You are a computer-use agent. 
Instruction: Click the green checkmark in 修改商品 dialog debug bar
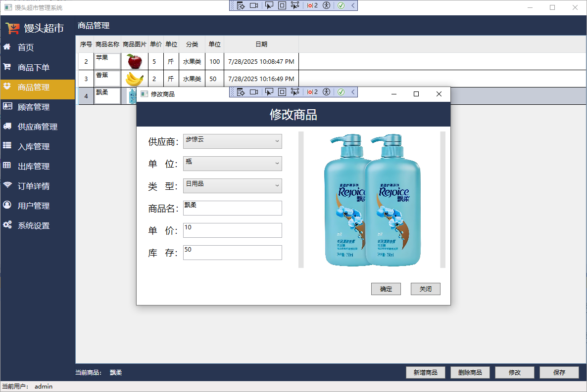[341, 92]
